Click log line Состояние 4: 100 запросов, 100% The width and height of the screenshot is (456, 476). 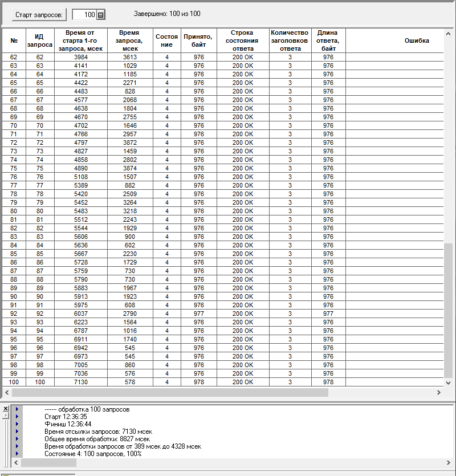pyautogui.click(x=93, y=454)
